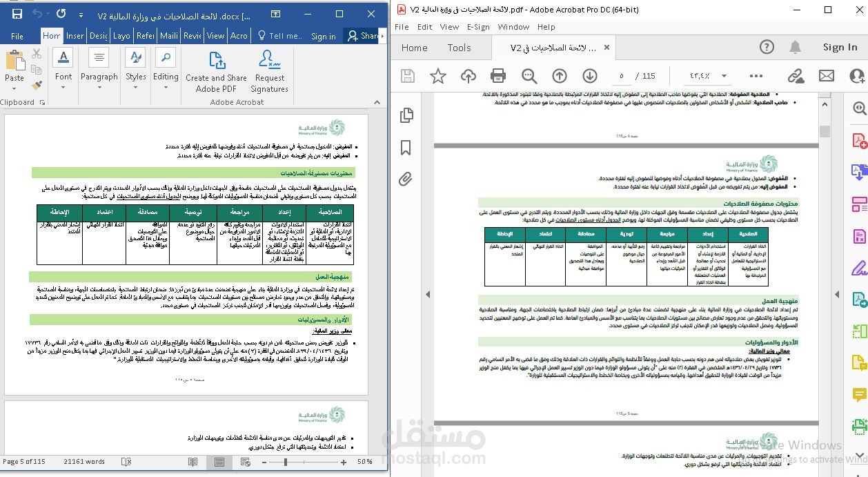Save the Word document
This screenshot has height=477, width=868.
coord(17,14)
